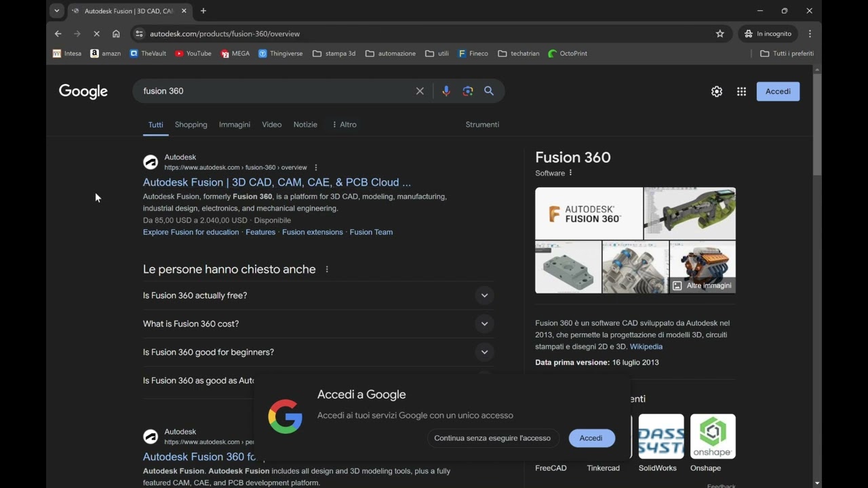Open the stampa 3d bookmark folder

[334, 54]
